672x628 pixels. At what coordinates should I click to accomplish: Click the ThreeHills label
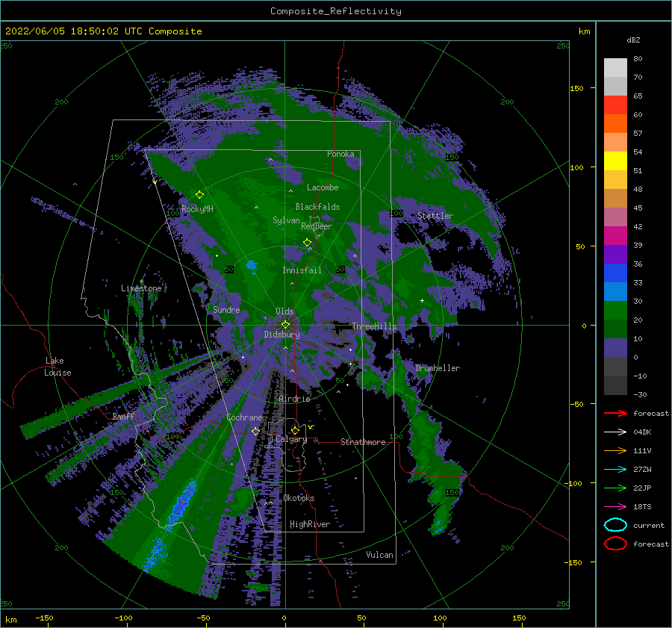375,326
